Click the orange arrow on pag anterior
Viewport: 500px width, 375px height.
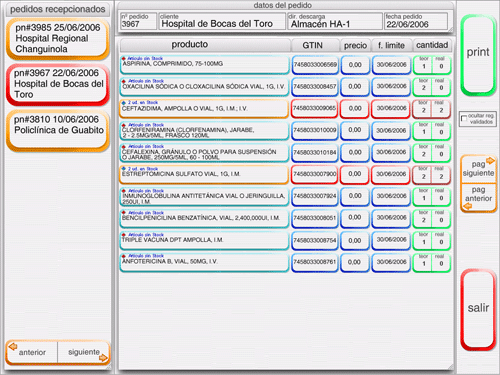click(468, 206)
